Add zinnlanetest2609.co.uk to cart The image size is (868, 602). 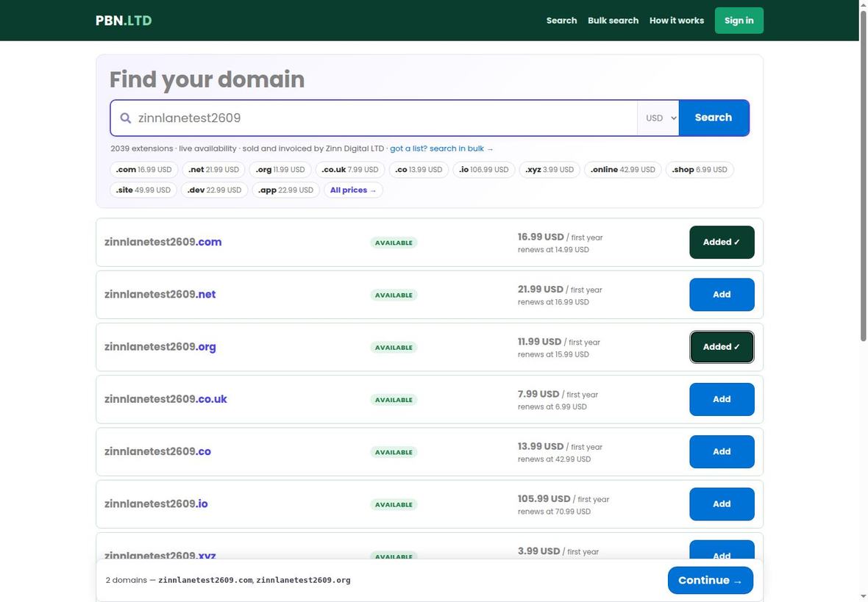(722, 399)
